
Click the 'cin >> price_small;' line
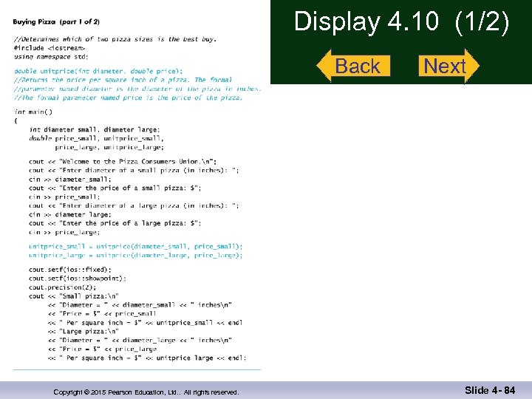[64, 197]
